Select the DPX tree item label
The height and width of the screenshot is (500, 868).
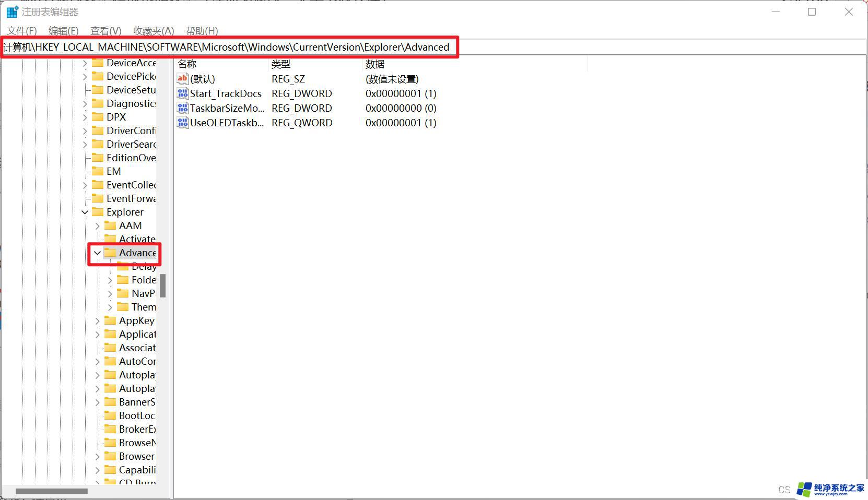116,117
